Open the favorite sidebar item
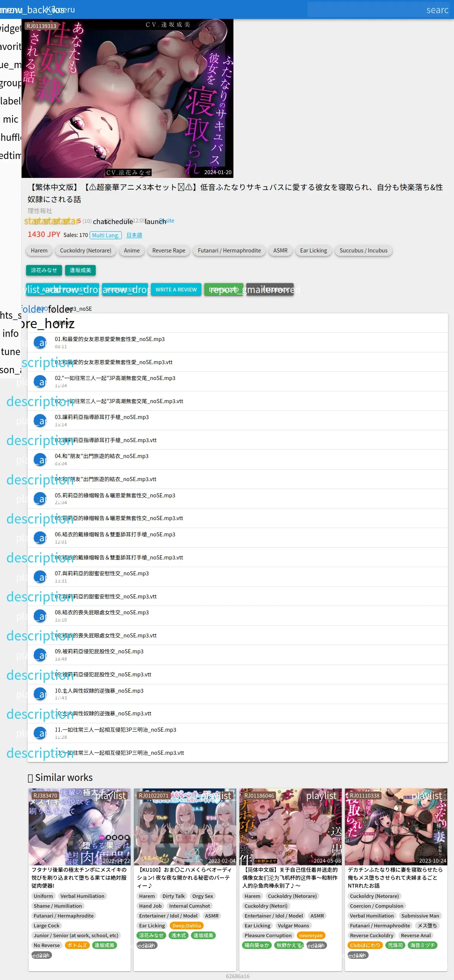 click(11, 47)
